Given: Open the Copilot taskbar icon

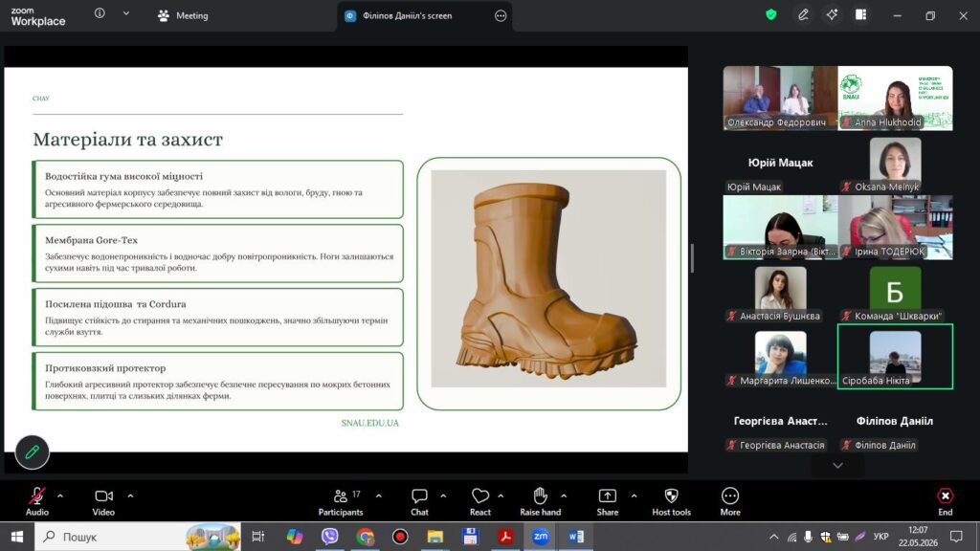Looking at the screenshot, I should tap(295, 536).
